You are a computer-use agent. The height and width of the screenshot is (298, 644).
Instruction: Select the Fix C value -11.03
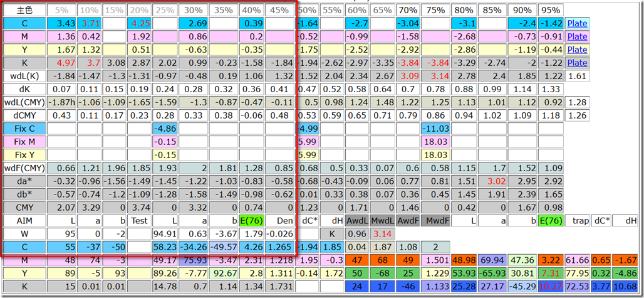click(x=436, y=129)
